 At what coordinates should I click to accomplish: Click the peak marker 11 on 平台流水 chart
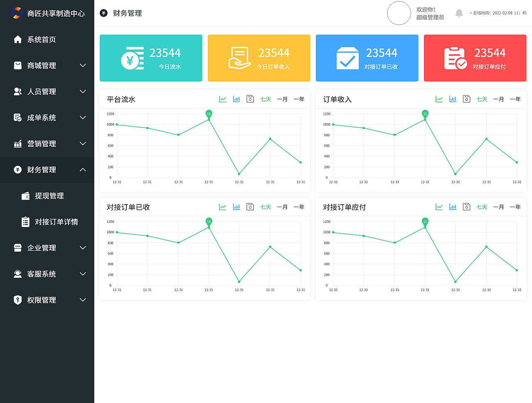click(209, 114)
